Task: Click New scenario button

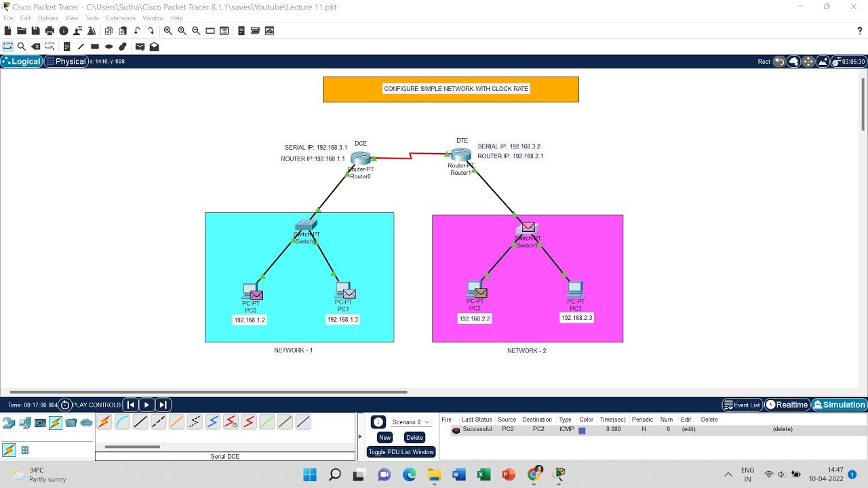Action: (x=384, y=437)
